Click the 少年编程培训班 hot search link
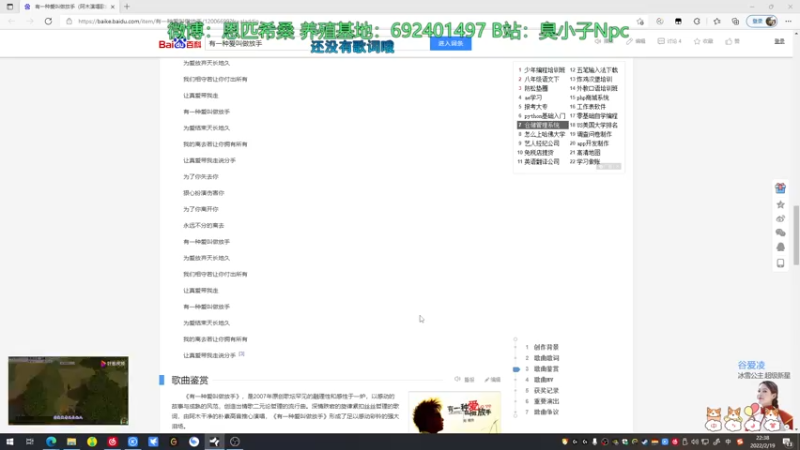Image resolution: width=800 pixels, height=450 pixels. 544,70
